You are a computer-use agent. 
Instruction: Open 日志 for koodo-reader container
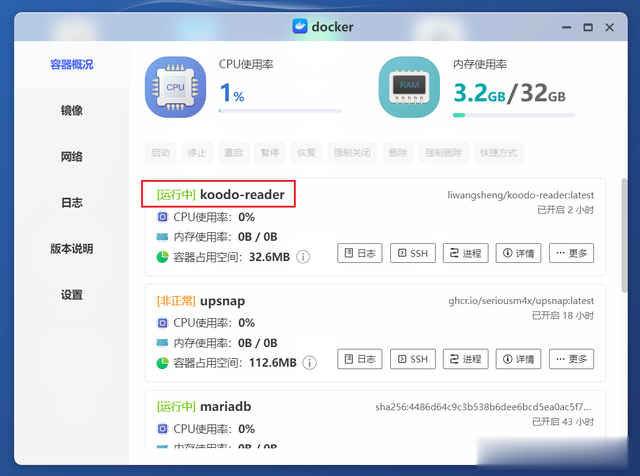point(360,253)
